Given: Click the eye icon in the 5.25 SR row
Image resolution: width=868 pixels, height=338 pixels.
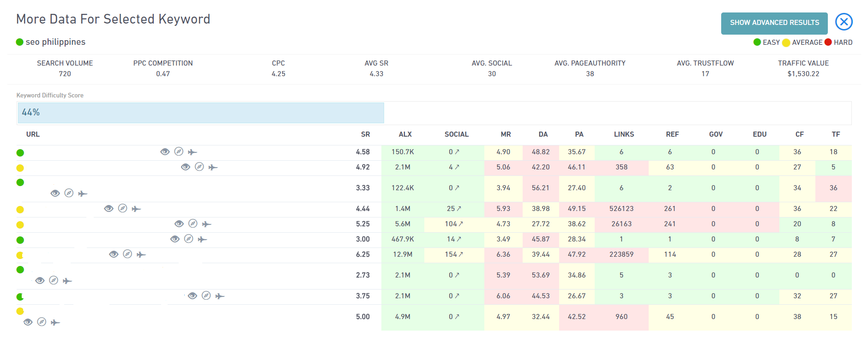Looking at the screenshot, I should coord(179,224).
